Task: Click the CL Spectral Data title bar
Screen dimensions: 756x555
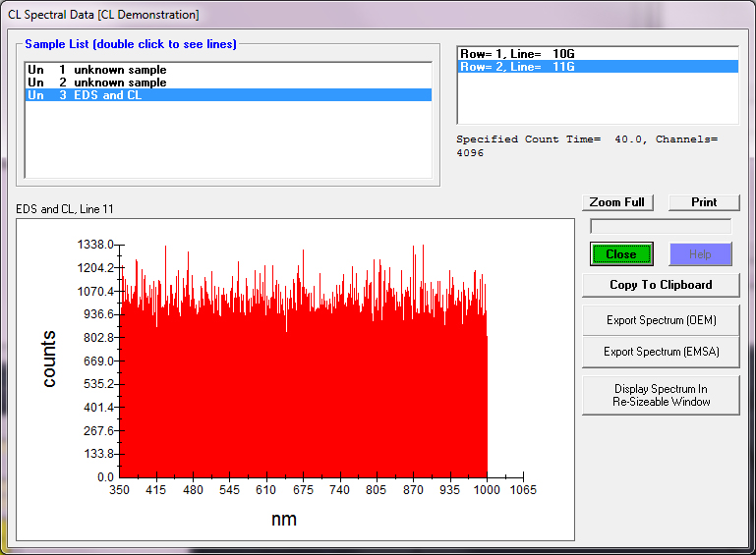Action: 295,15
